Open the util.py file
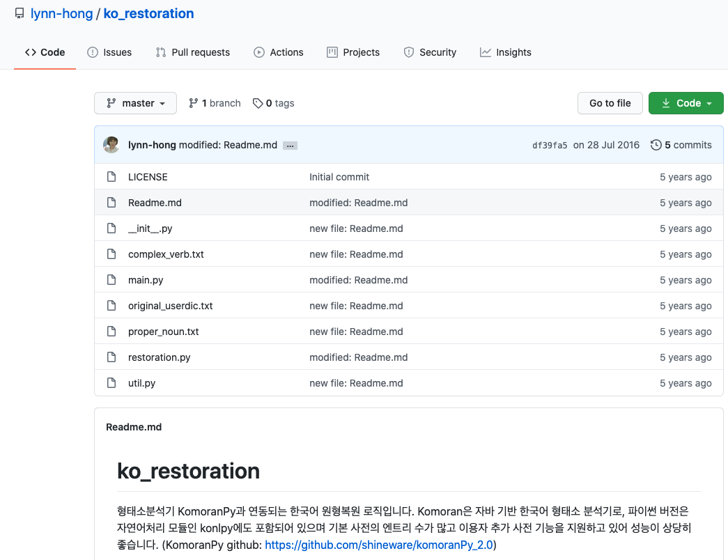Screen dimensions: 728x560 [141, 383]
